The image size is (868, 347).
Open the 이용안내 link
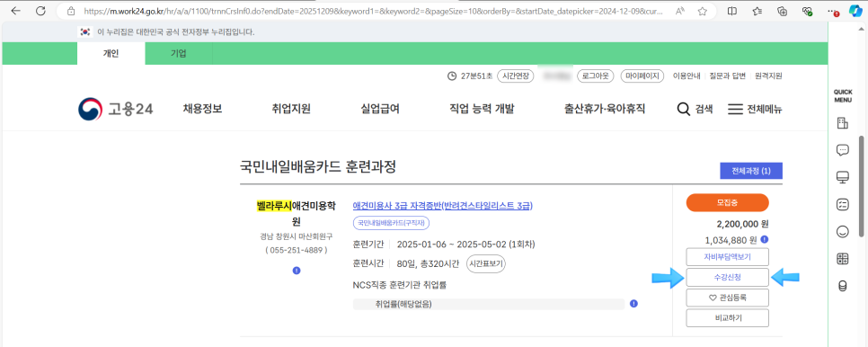(686, 76)
